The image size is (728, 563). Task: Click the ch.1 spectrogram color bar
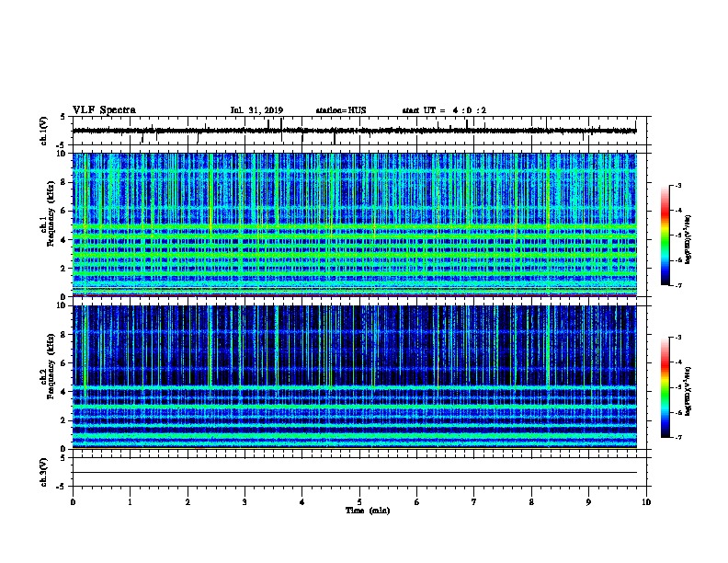point(665,236)
